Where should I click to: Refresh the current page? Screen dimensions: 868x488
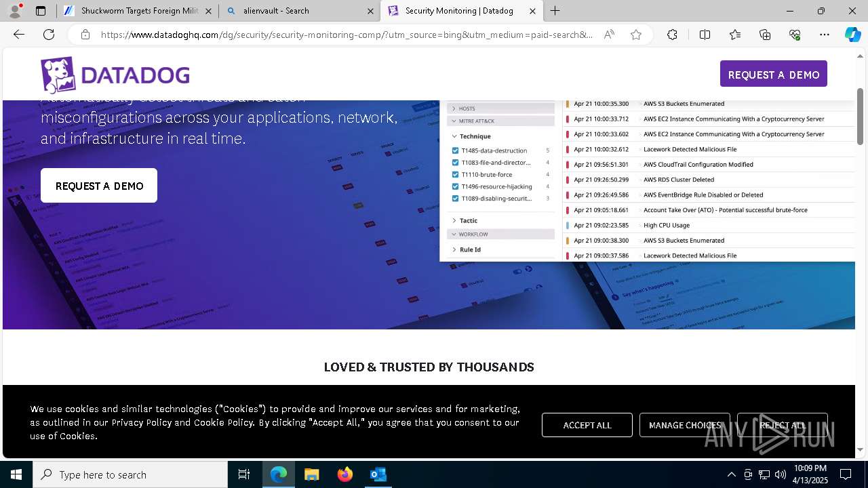point(49,35)
